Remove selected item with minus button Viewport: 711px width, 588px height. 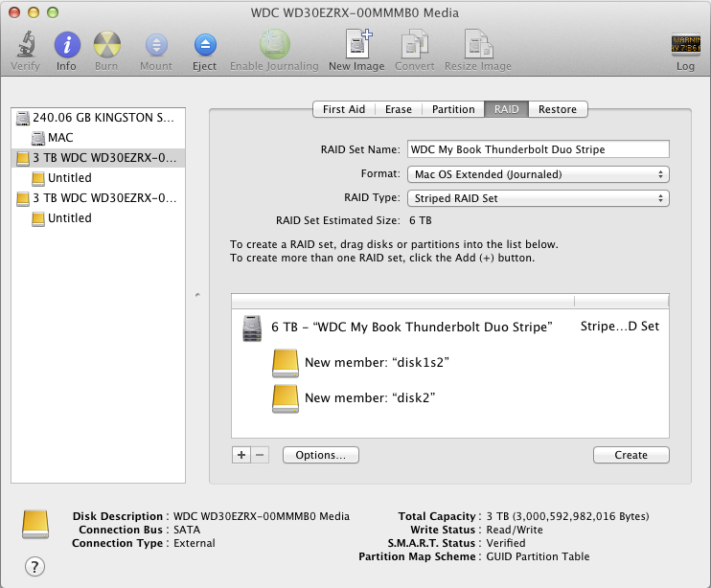(x=260, y=455)
